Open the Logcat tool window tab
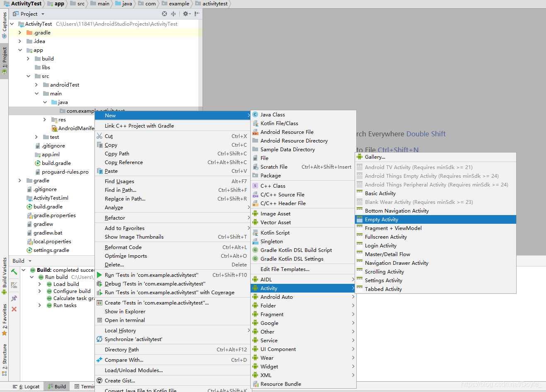Viewport: 546px width, 392px height. click(x=27, y=387)
